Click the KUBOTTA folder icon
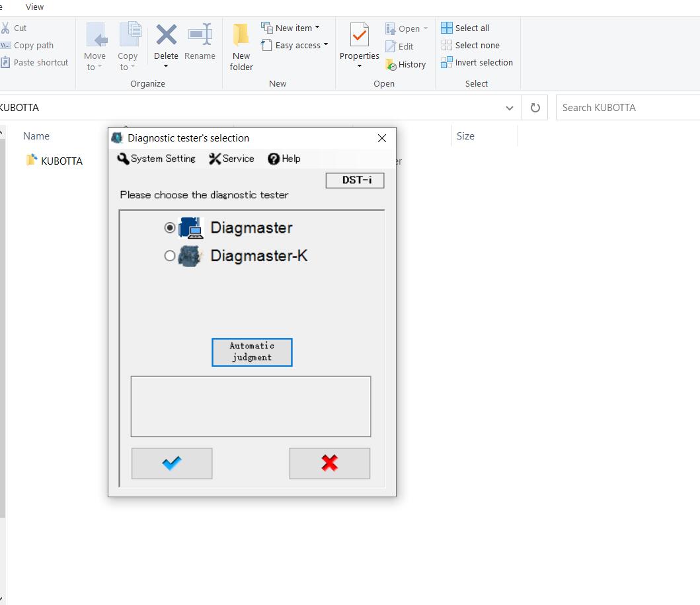The image size is (700, 605). tap(31, 160)
